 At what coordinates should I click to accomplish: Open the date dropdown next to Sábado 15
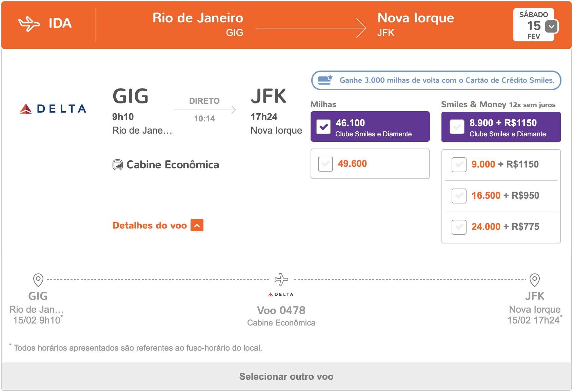point(552,26)
